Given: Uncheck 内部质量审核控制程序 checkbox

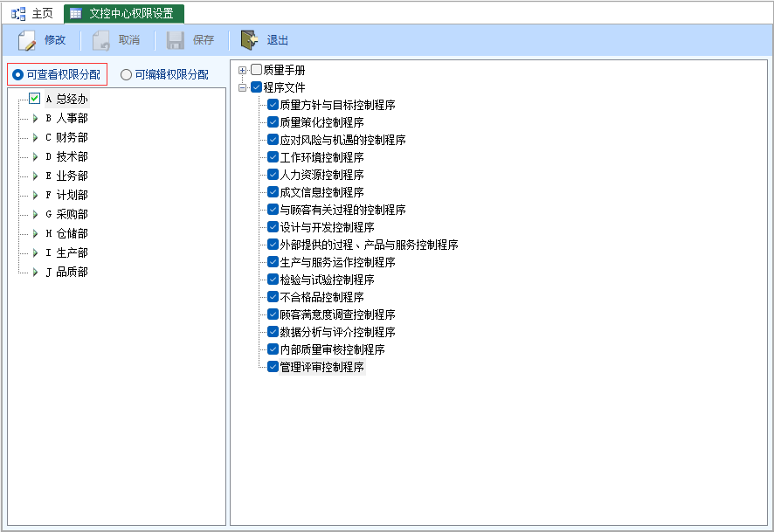Looking at the screenshot, I should pyautogui.click(x=273, y=349).
